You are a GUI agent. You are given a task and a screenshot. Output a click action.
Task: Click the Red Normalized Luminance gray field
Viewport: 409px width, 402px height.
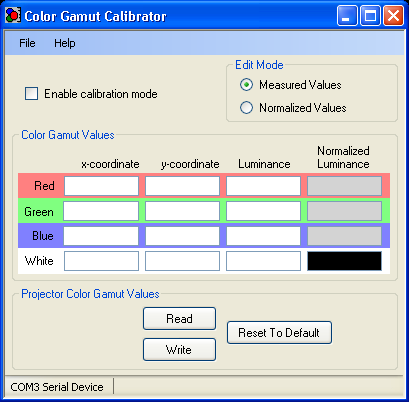pyautogui.click(x=344, y=186)
